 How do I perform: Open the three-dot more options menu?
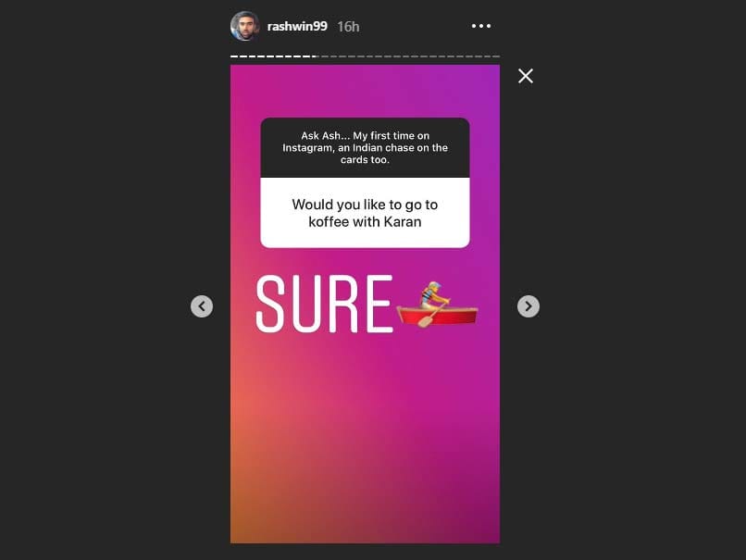click(481, 26)
